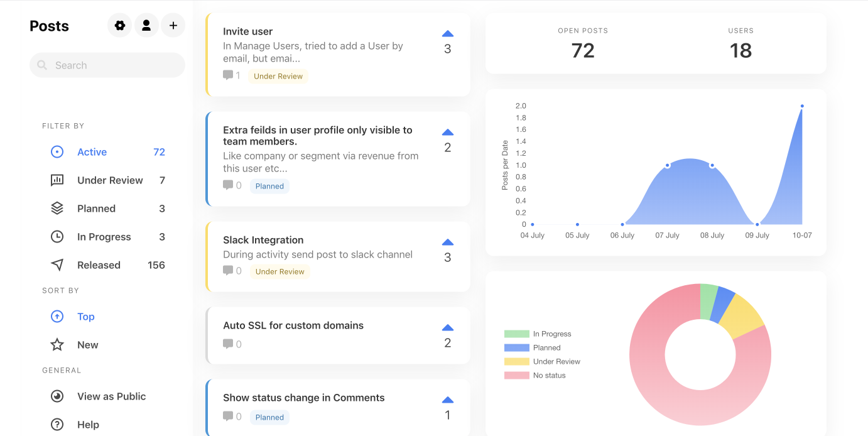The height and width of the screenshot is (436, 868).
Task: Open settings gear icon beside Posts
Action: 120,26
